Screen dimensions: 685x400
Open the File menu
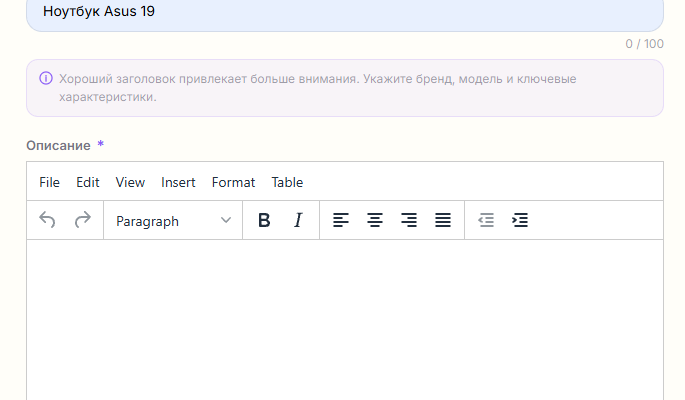point(49,182)
